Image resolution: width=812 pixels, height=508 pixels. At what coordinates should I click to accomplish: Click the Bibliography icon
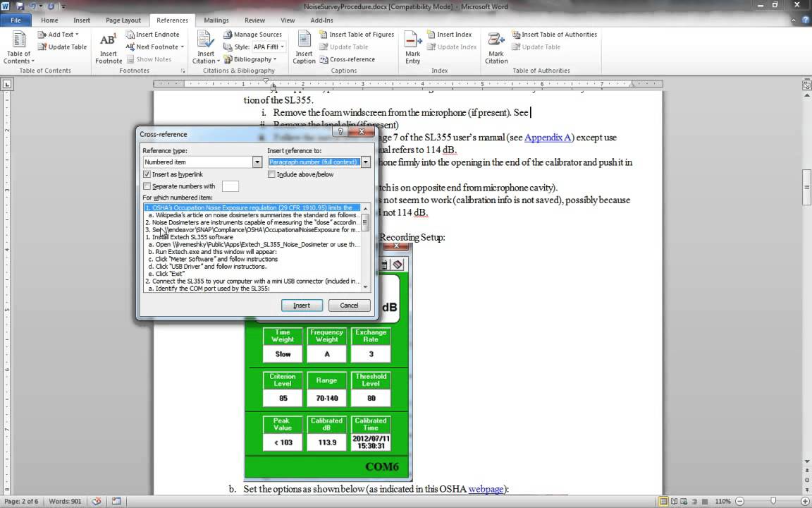pyautogui.click(x=228, y=59)
